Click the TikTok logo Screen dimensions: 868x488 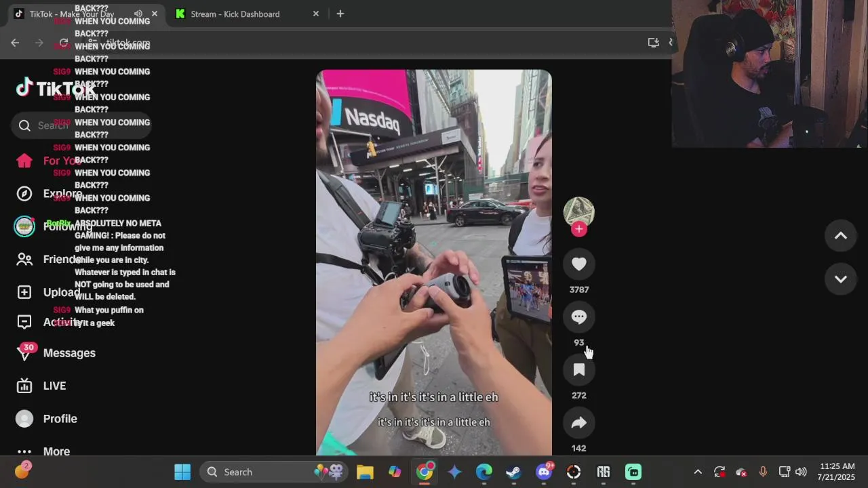(x=56, y=88)
